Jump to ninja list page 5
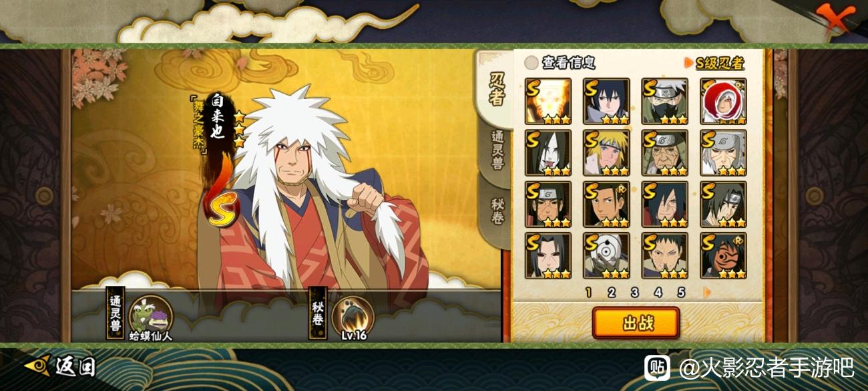 [681, 292]
